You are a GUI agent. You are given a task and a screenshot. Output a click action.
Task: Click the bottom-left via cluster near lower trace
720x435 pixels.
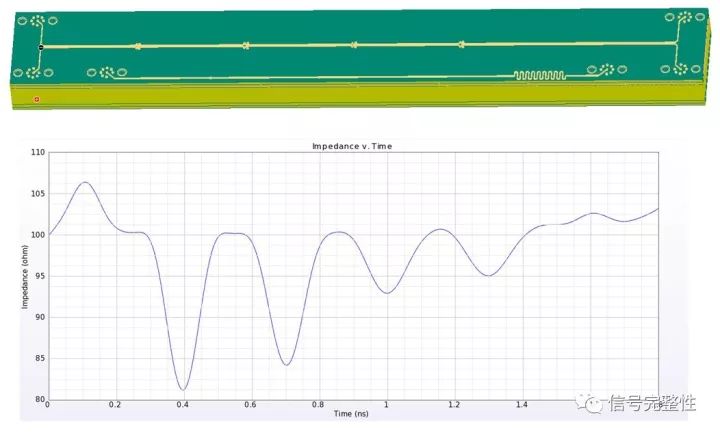pos(105,72)
